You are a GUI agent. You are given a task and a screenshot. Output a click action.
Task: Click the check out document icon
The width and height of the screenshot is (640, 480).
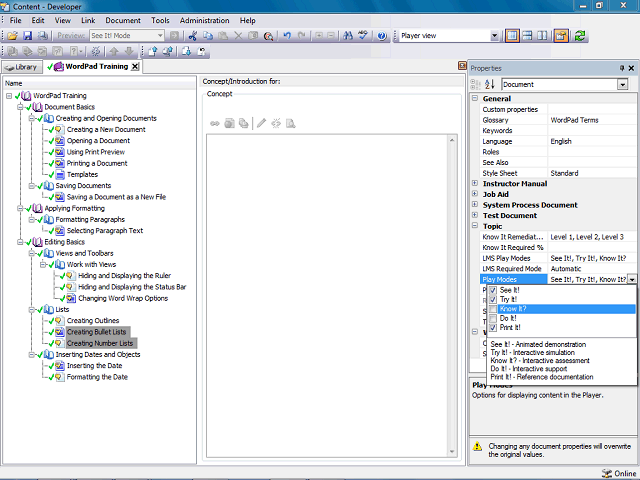[168, 51]
